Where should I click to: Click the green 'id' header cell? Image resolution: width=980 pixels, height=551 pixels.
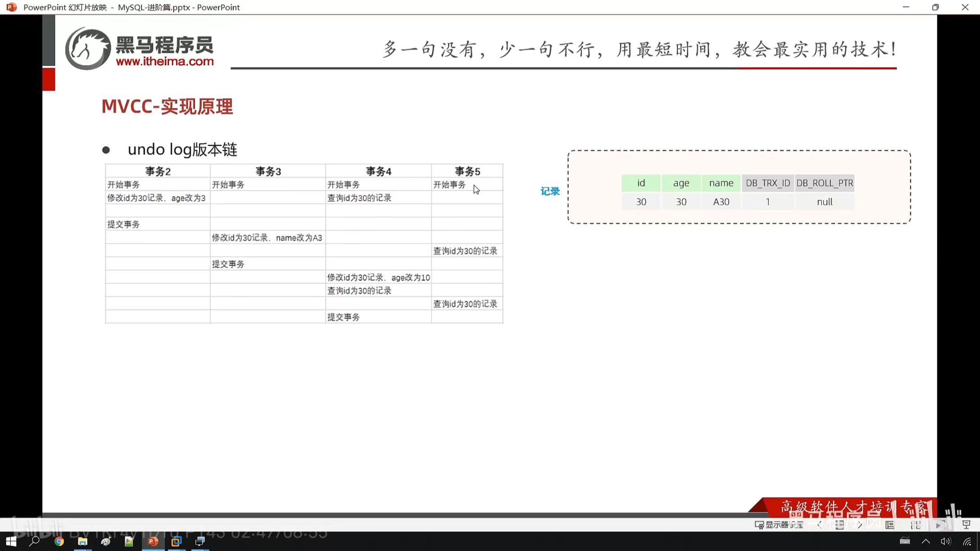tap(641, 183)
